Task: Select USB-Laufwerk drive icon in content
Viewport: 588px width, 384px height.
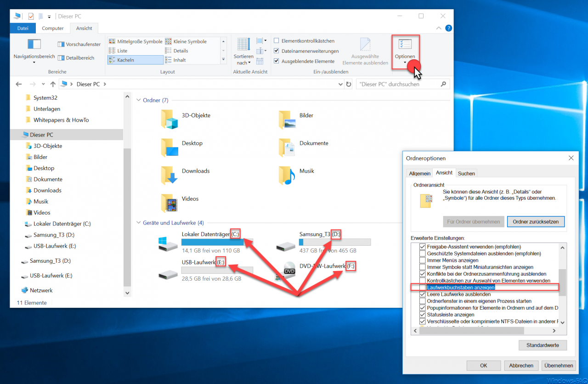Action: click(168, 274)
